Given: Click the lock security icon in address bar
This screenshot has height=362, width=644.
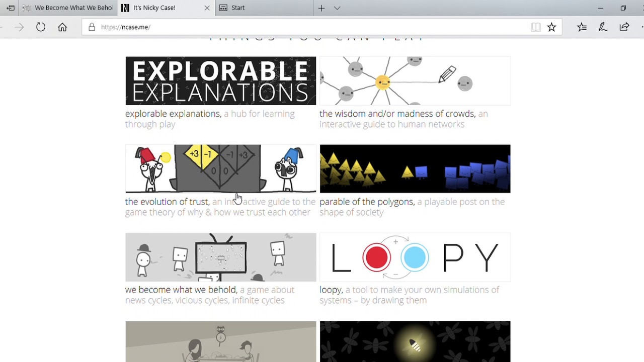Looking at the screenshot, I should click(x=92, y=27).
